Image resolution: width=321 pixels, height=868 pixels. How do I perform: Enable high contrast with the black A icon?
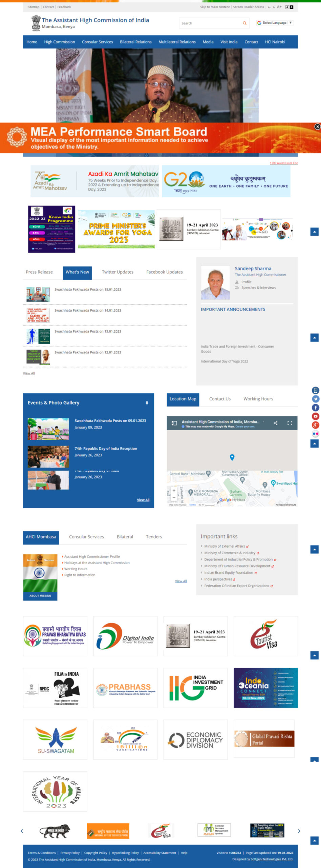click(x=291, y=7)
